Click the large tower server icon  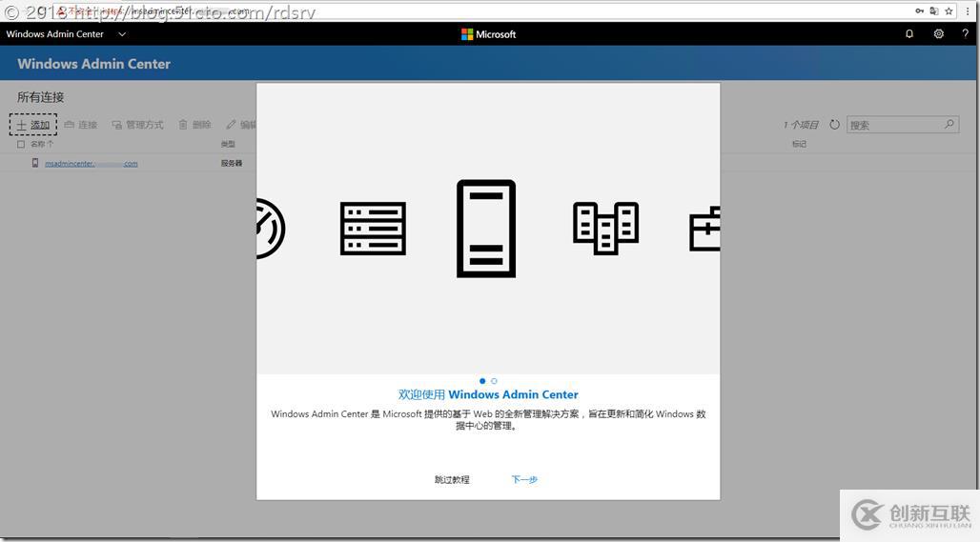(486, 229)
